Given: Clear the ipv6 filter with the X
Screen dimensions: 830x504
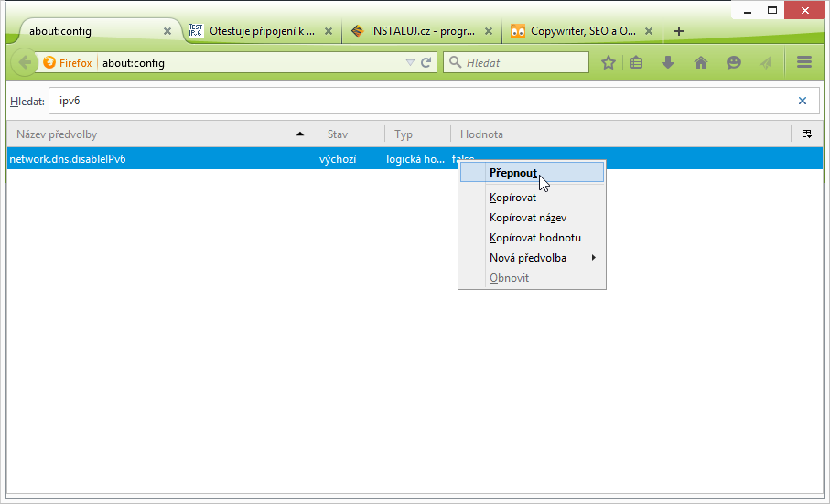Looking at the screenshot, I should [x=803, y=101].
